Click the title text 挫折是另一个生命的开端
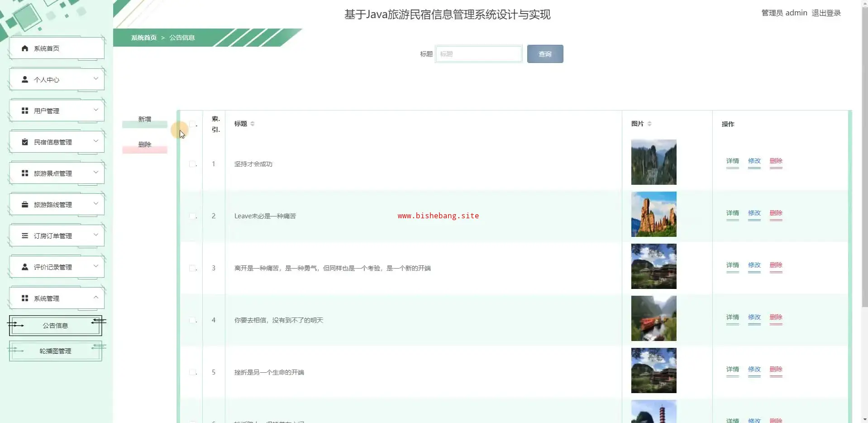This screenshot has width=868, height=423. click(269, 372)
